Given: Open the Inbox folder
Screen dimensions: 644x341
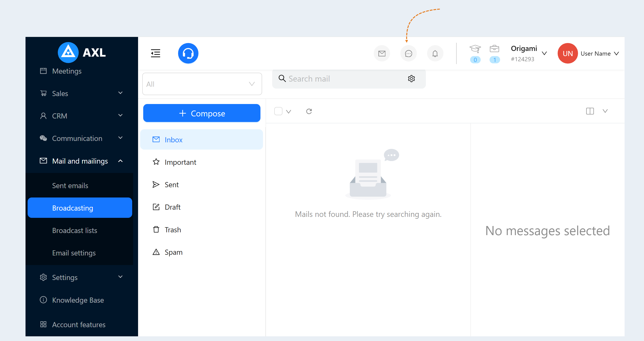Looking at the screenshot, I should click(201, 140).
